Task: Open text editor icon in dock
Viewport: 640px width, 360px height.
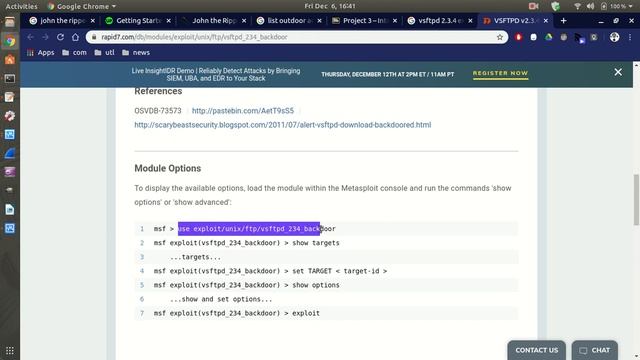Action: [x=10, y=97]
